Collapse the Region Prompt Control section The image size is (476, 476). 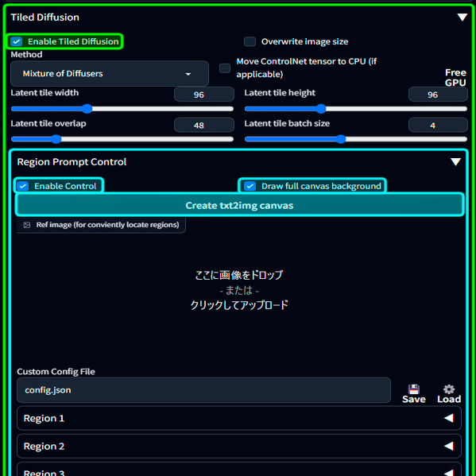coord(455,162)
